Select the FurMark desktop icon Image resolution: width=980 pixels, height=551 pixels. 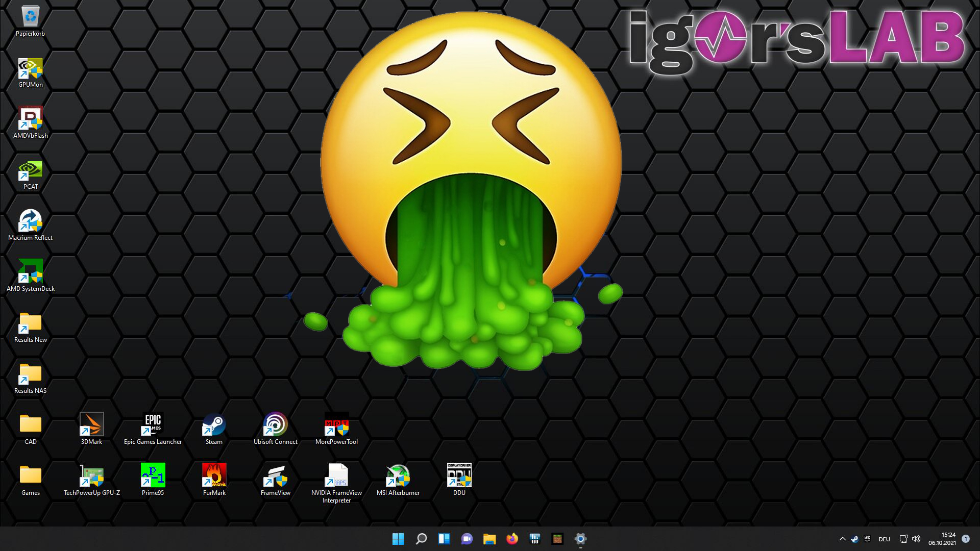click(x=214, y=476)
